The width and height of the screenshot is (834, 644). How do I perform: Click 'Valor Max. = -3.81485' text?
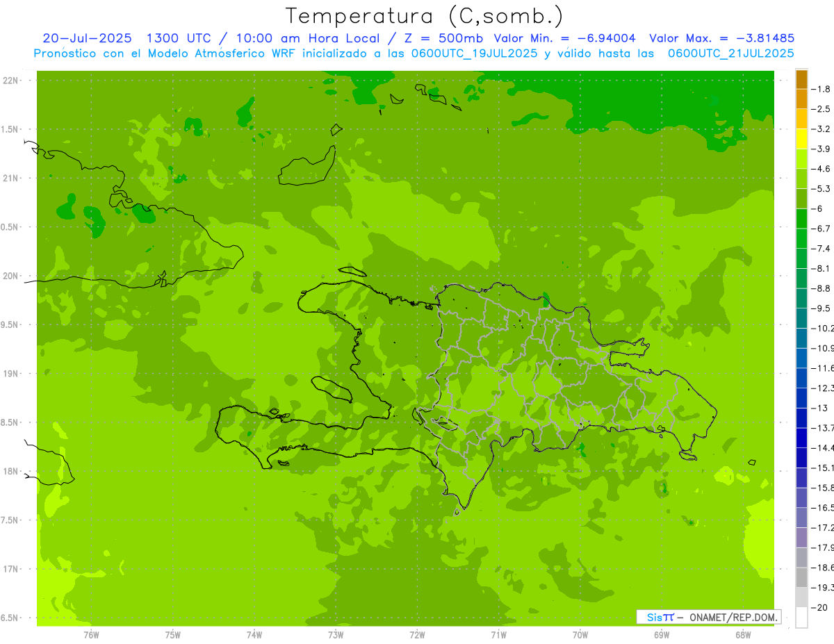[x=721, y=38]
